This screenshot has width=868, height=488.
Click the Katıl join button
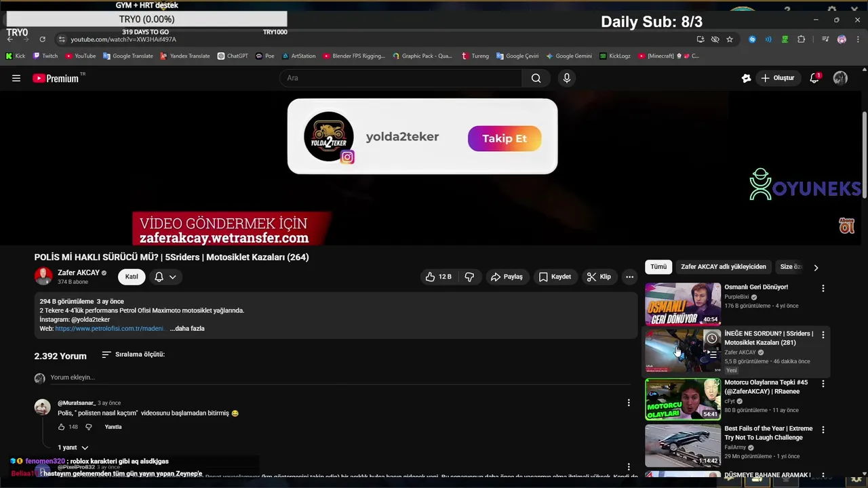tap(132, 277)
